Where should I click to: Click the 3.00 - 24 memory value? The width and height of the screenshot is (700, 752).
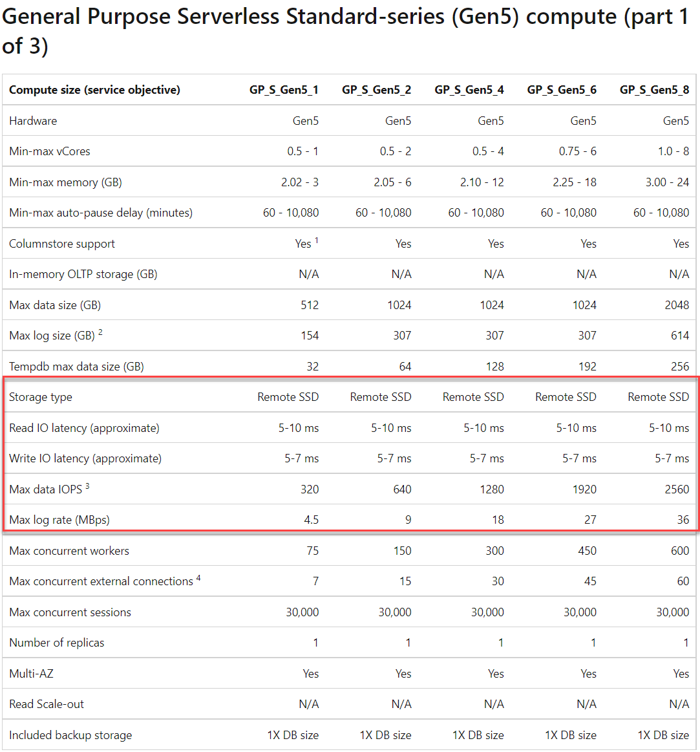click(667, 182)
